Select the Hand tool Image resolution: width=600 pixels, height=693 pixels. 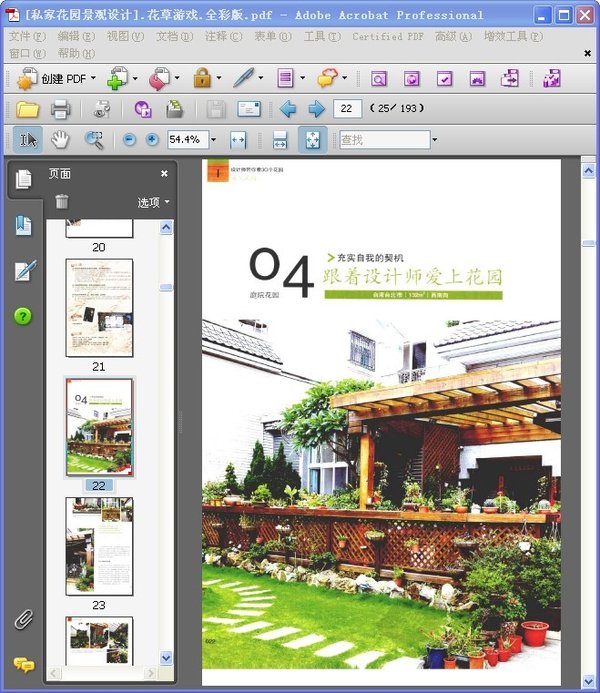pos(61,140)
